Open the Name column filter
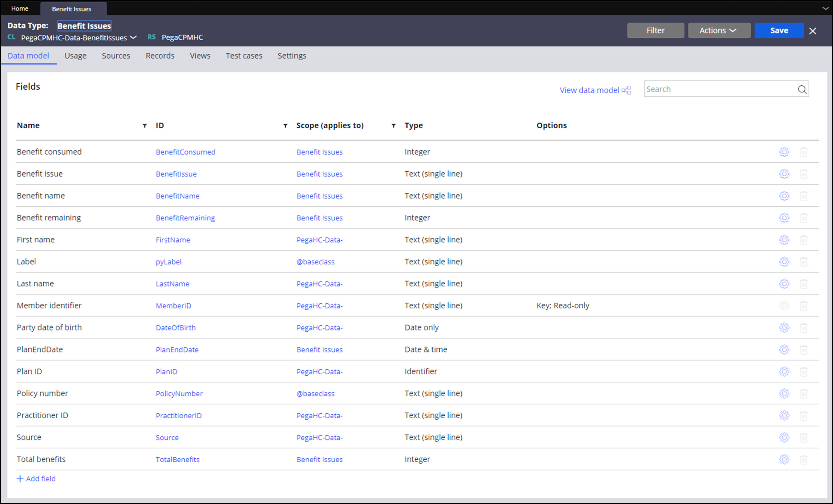This screenshot has height=504, width=833. pyautogui.click(x=145, y=126)
